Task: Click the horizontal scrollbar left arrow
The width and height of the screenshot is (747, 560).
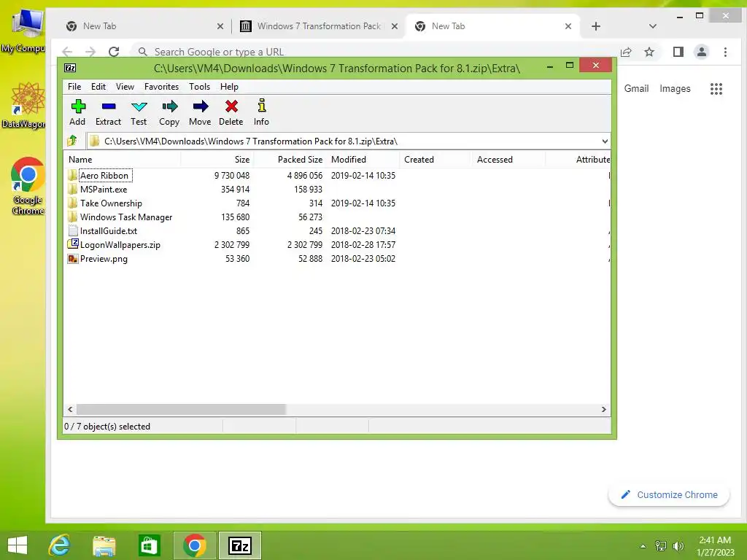Action: [71, 410]
